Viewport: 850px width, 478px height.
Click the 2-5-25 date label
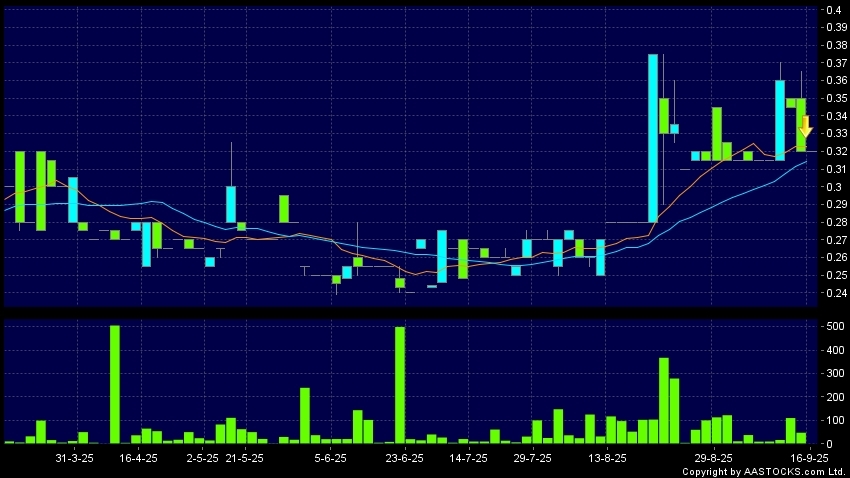click(x=202, y=458)
